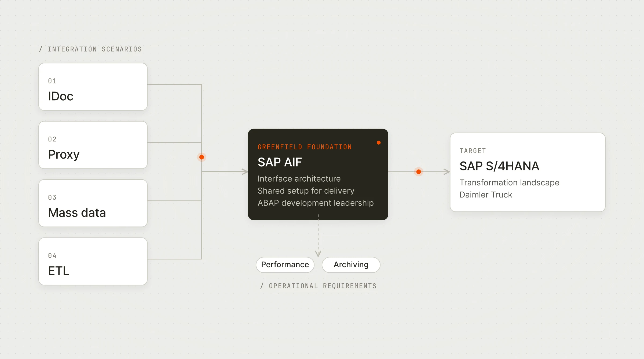Open the 04 ETL scenario card
The width and height of the screenshot is (644, 359).
[x=93, y=261]
